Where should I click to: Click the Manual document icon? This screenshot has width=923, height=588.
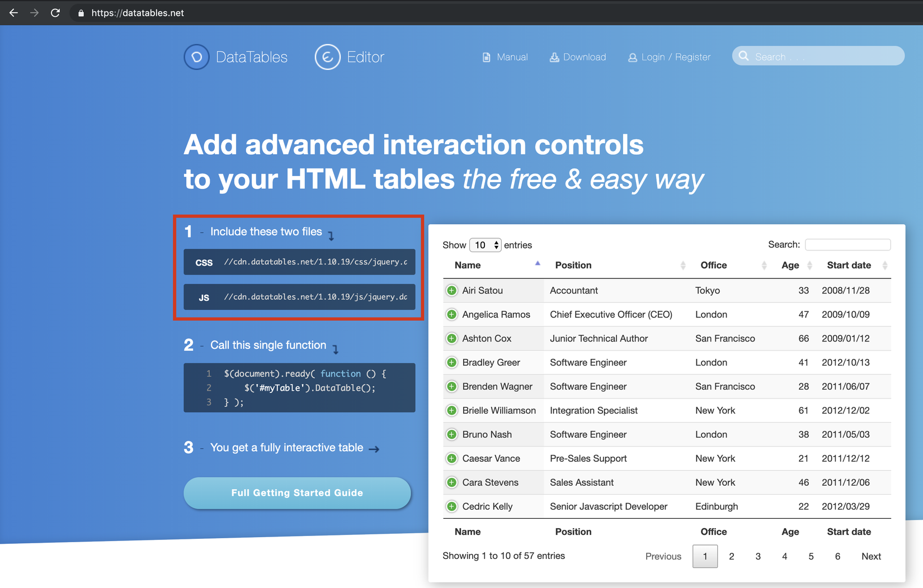(487, 57)
